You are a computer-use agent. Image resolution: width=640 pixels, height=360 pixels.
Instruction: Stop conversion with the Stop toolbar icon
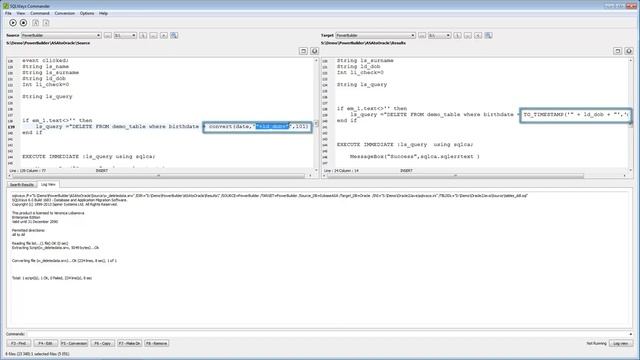24,23
